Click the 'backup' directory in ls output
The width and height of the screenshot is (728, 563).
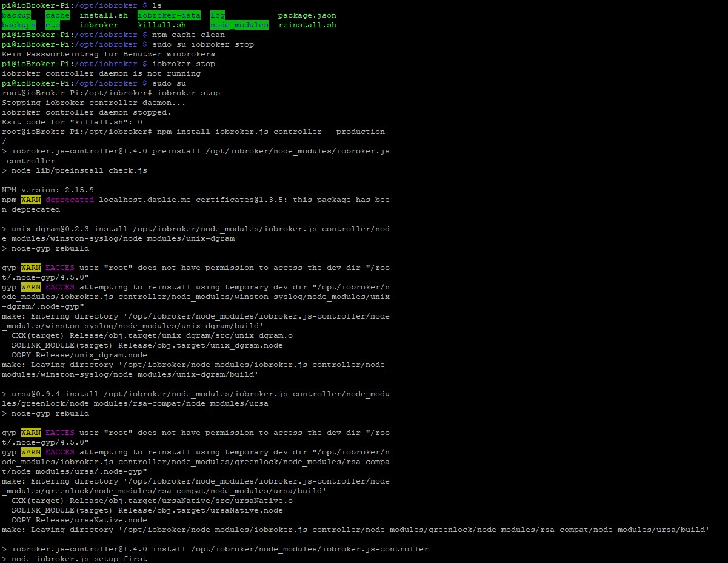tap(16, 15)
